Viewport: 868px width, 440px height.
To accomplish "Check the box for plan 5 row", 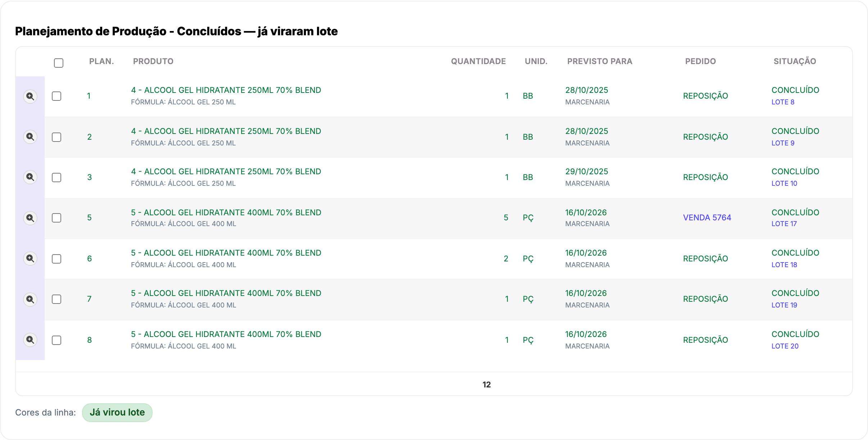I will point(56,218).
